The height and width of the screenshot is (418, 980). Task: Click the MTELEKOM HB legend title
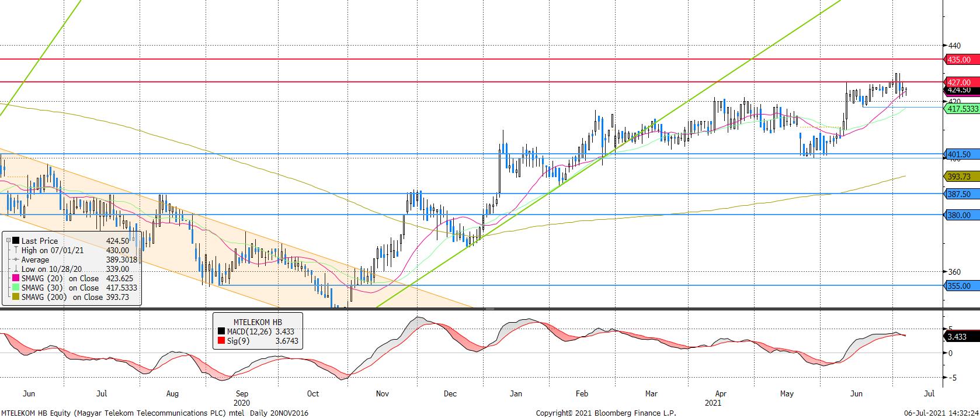coord(258,322)
